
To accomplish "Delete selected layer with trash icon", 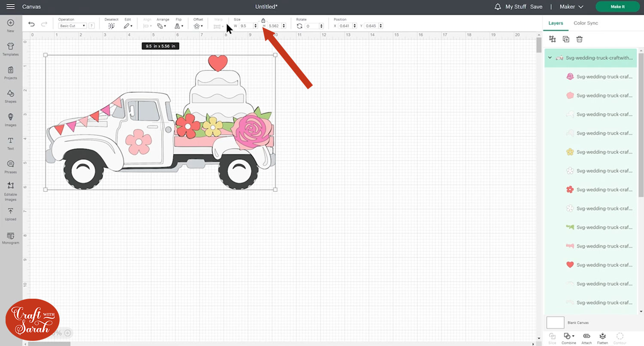I will point(579,39).
